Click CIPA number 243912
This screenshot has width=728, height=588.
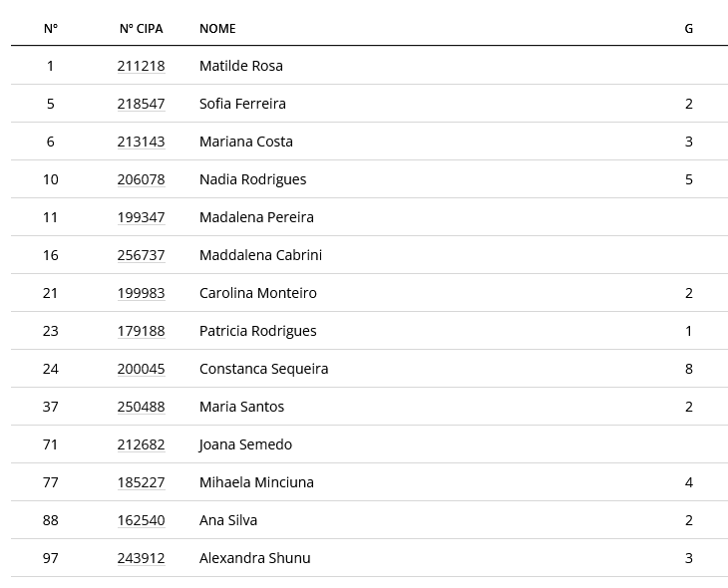141,558
